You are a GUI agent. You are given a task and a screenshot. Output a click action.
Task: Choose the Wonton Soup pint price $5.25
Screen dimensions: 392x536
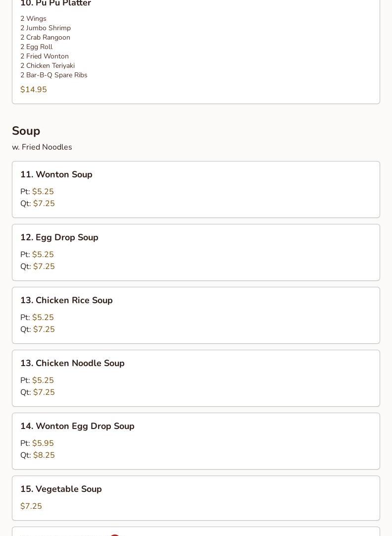click(43, 192)
